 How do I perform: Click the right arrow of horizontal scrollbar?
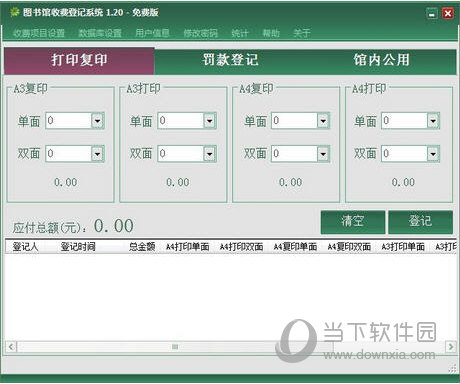[x=451, y=347]
